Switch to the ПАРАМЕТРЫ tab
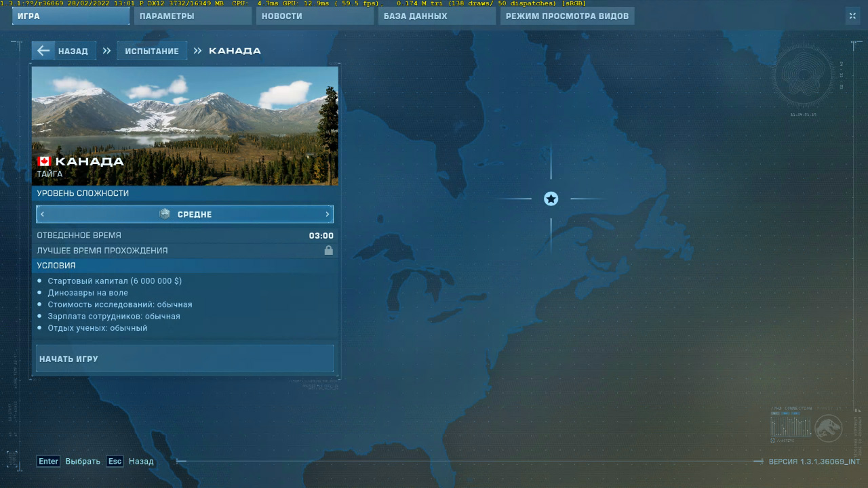This screenshot has width=868, height=488. click(193, 16)
